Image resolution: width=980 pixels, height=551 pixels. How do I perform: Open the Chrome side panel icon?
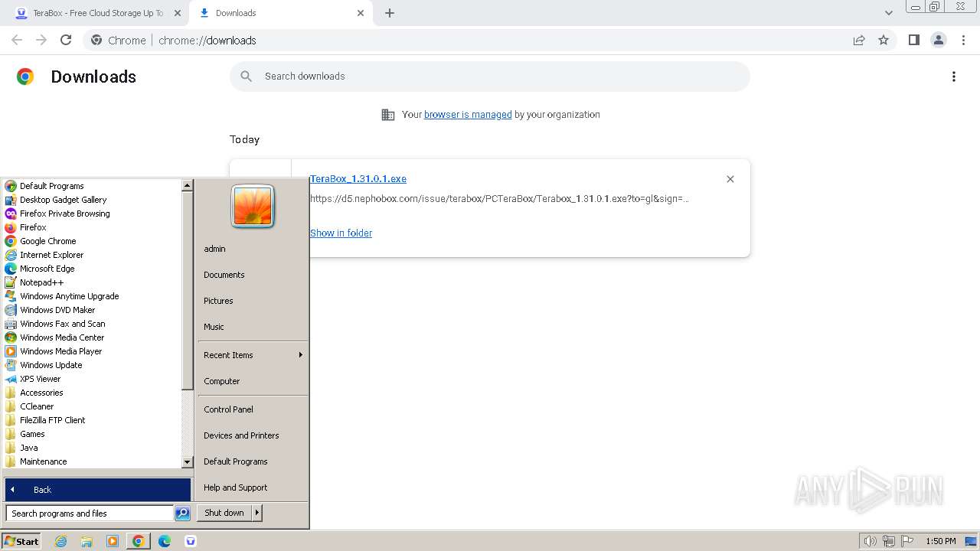click(913, 40)
